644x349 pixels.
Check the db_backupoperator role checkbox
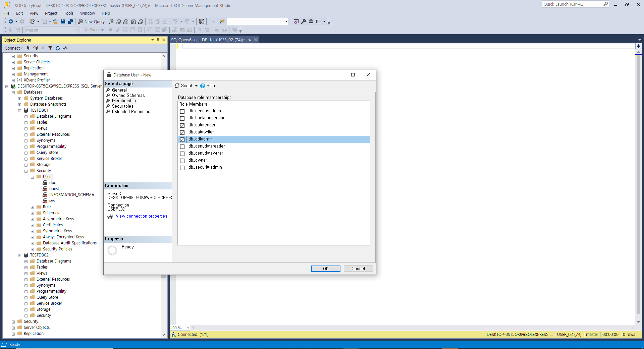point(182,118)
